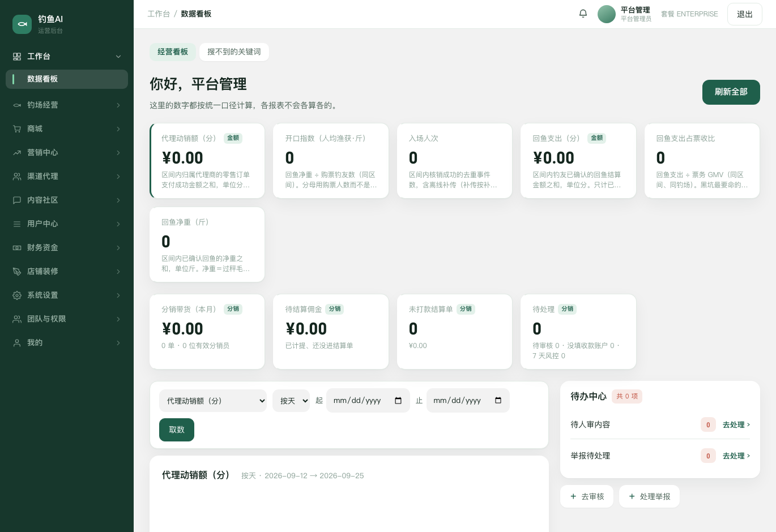
Task: Click the 处理举报 button
Action: (x=649, y=496)
